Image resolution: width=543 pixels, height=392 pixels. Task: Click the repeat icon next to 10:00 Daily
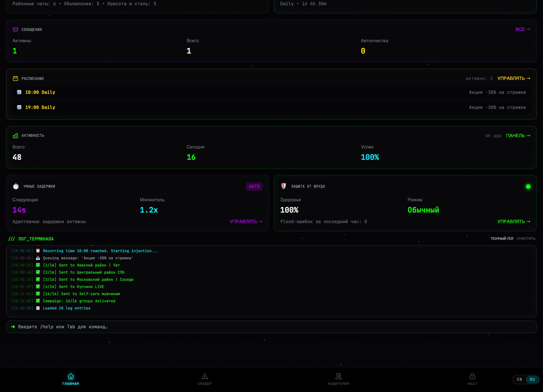point(19,92)
